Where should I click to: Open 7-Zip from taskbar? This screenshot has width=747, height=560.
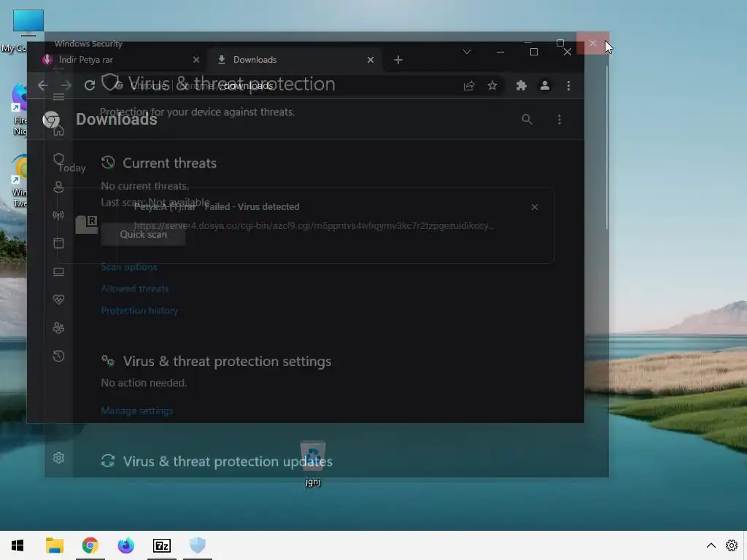161,545
